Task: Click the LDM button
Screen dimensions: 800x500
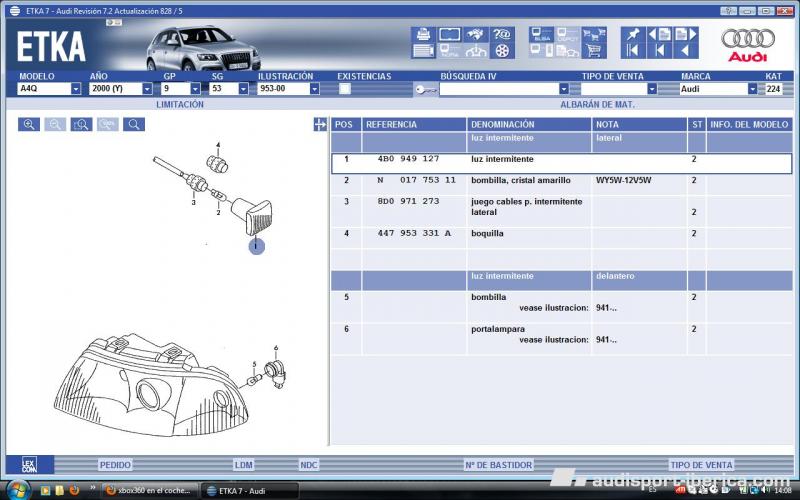Action: point(244,465)
